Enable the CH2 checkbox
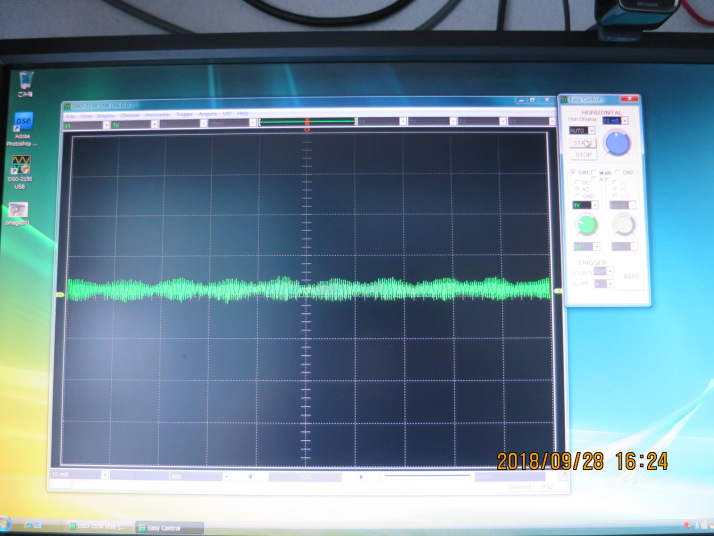 tap(617, 172)
